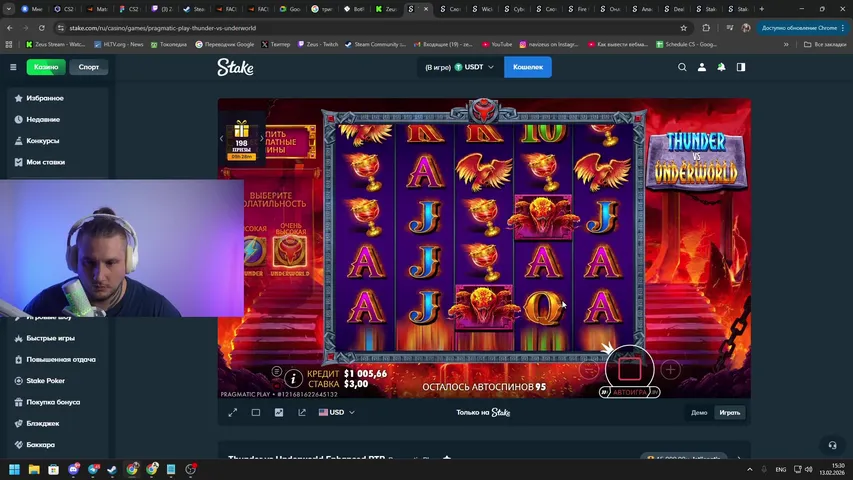Toggle the right side panel icon

click(x=741, y=67)
